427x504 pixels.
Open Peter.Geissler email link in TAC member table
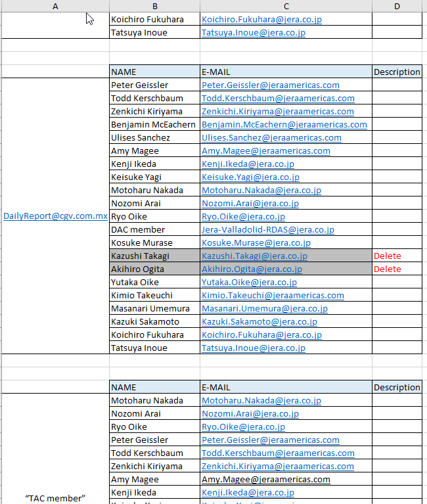pyautogui.click(x=271, y=440)
